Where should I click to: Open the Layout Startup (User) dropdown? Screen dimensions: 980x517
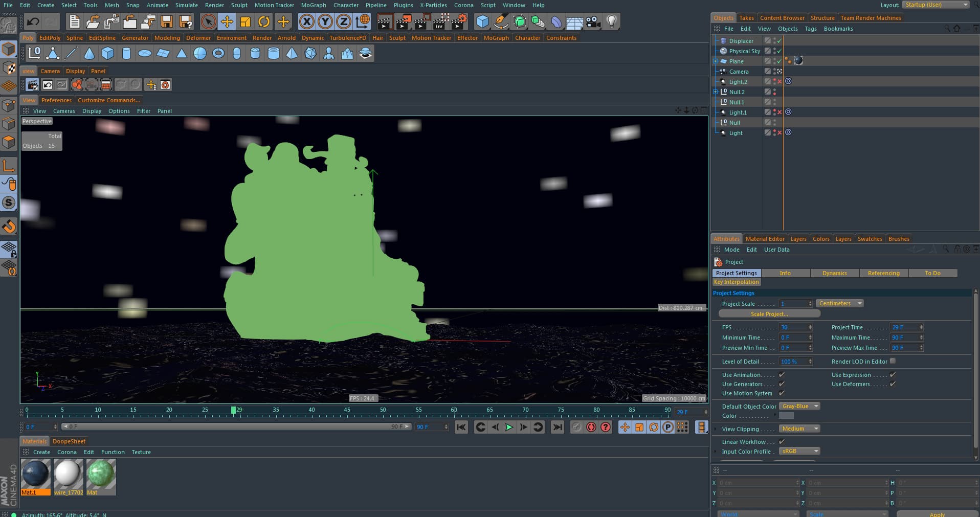point(936,5)
